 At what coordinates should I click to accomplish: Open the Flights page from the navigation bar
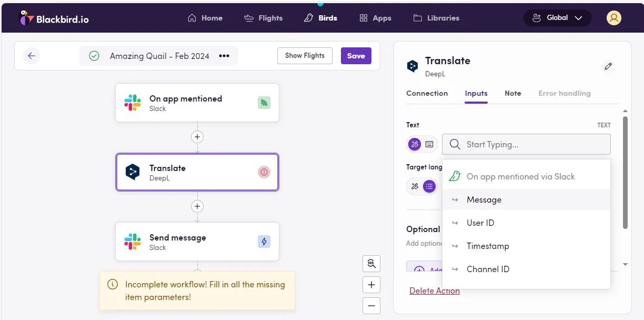[263, 17]
